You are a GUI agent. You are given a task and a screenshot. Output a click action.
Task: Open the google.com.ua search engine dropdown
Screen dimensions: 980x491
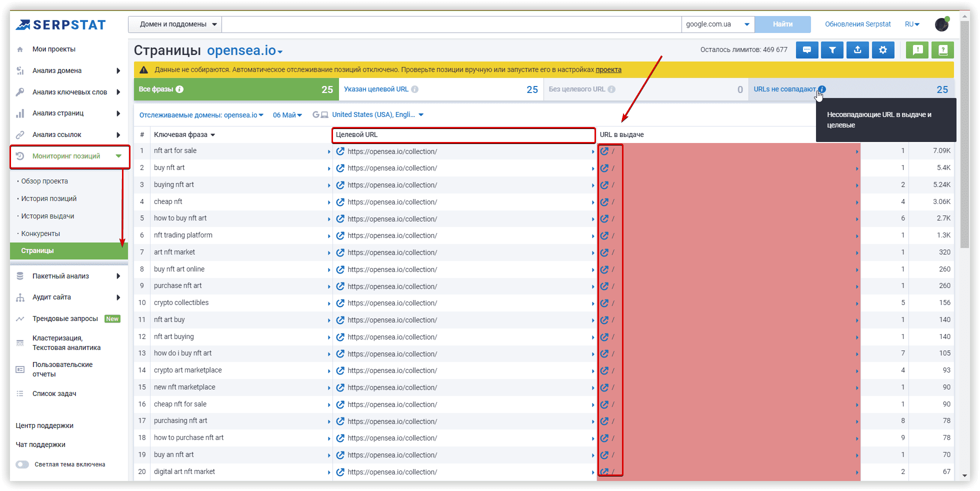(x=718, y=24)
